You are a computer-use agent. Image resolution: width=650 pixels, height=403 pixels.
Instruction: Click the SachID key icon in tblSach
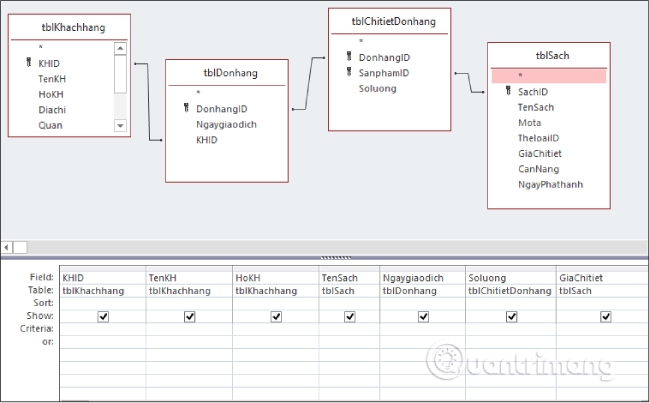[508, 91]
